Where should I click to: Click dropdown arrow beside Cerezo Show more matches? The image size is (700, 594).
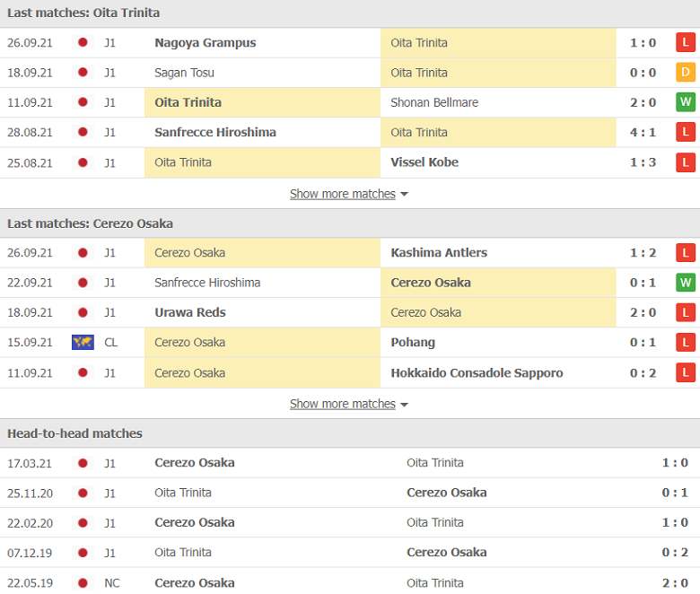point(404,406)
